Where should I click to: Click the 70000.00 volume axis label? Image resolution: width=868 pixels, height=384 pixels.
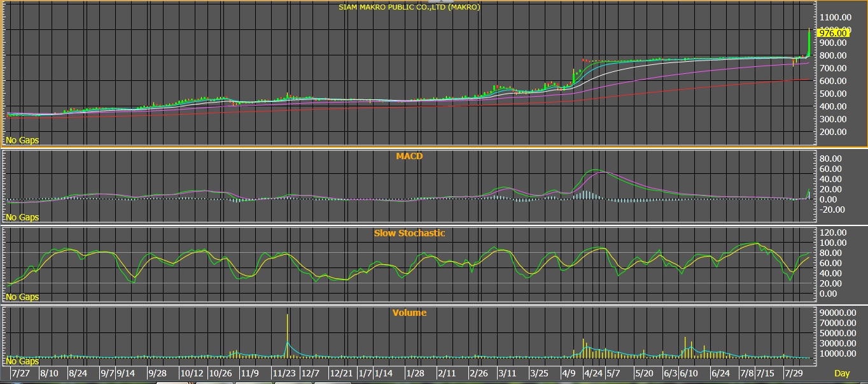click(839, 323)
